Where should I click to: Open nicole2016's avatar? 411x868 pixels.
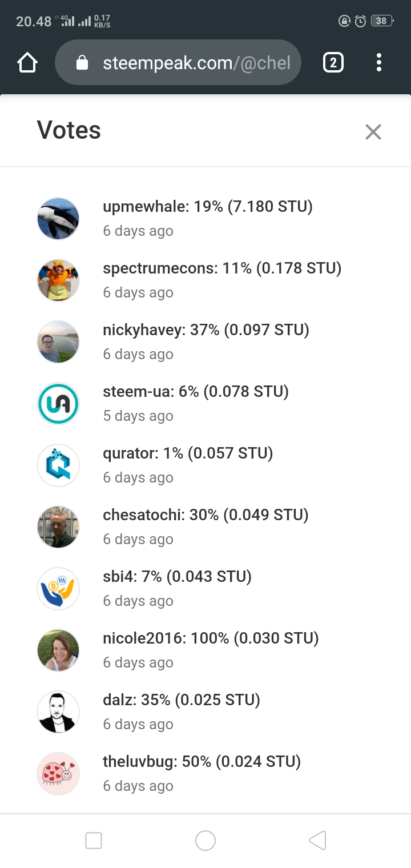coord(58,650)
